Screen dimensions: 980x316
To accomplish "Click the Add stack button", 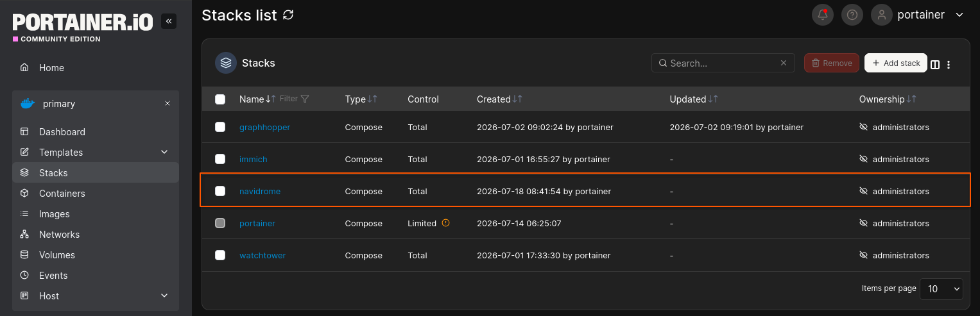I will click(896, 63).
